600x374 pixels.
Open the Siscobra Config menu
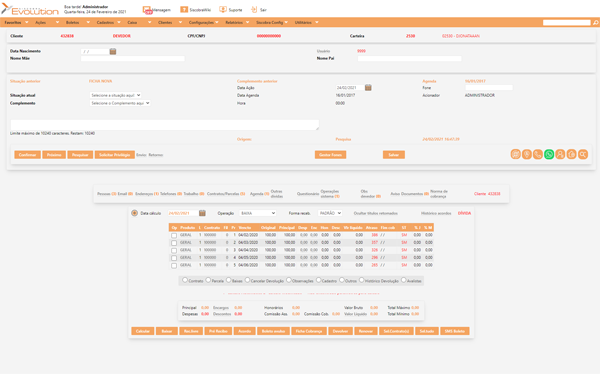(272, 23)
